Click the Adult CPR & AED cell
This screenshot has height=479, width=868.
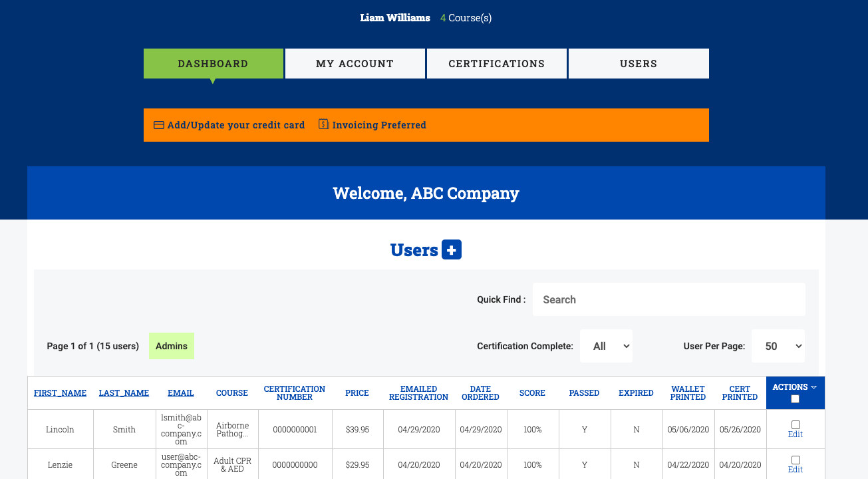(232, 464)
